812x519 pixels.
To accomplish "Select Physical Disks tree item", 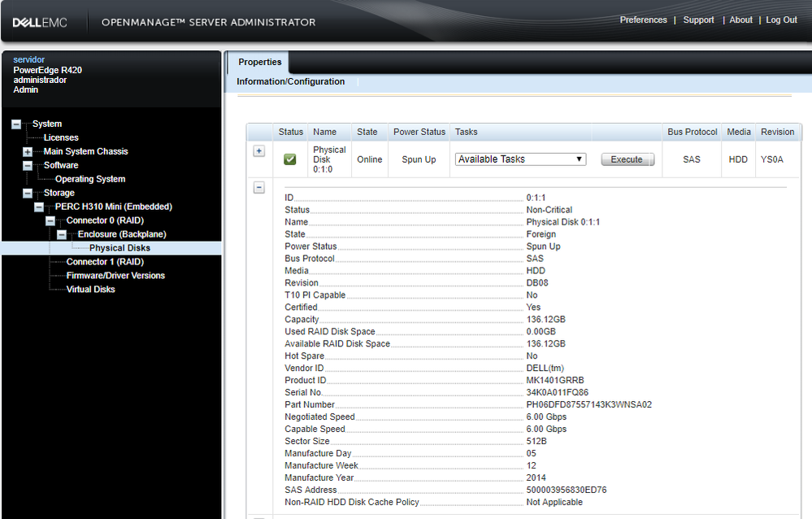I will click(119, 248).
